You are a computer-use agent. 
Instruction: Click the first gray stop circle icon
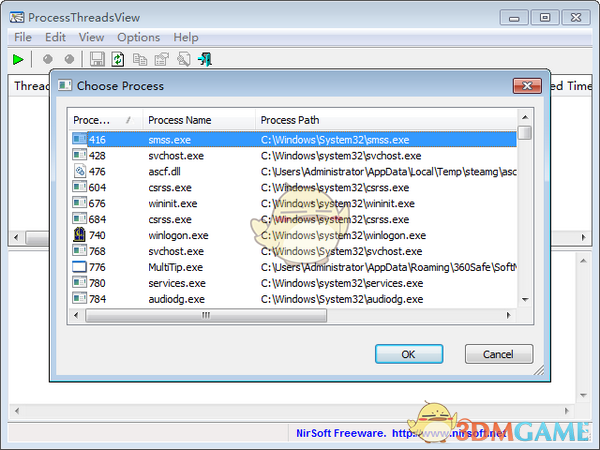point(48,59)
